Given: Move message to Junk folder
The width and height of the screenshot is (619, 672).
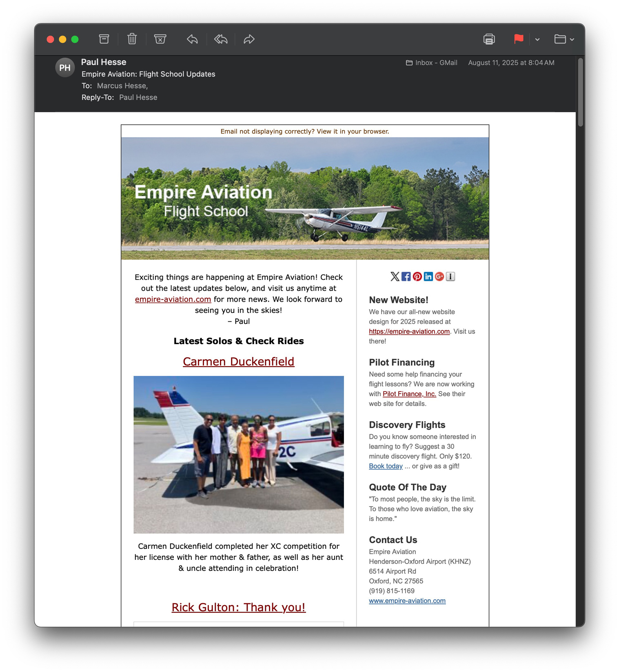Looking at the screenshot, I should click(x=160, y=39).
